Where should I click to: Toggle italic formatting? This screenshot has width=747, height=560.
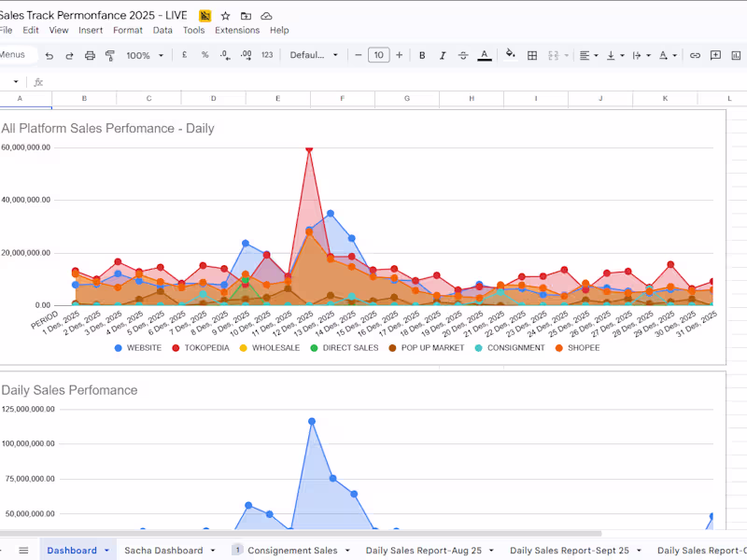coord(442,55)
